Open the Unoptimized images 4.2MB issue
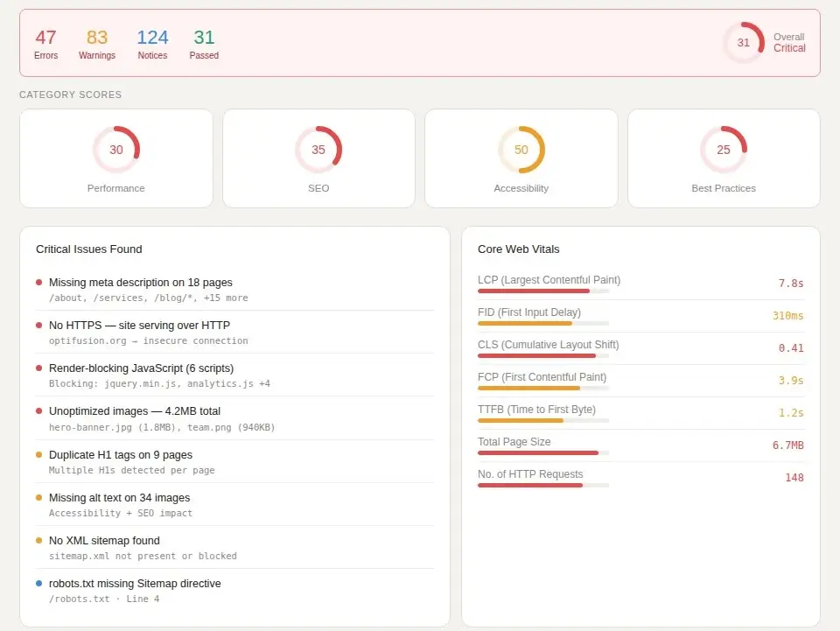 tap(135, 411)
